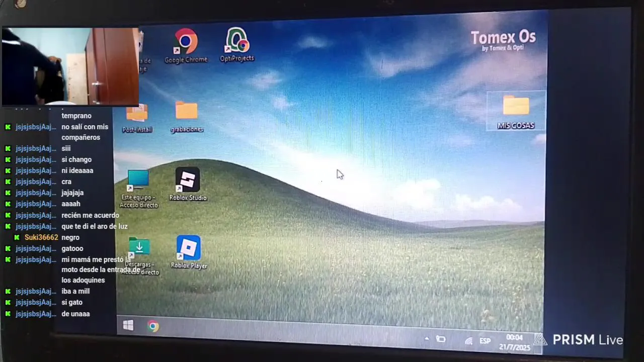The height and width of the screenshot is (362, 644).
Task: Switch the ESP keyboard language indicator
Action: 485,341
